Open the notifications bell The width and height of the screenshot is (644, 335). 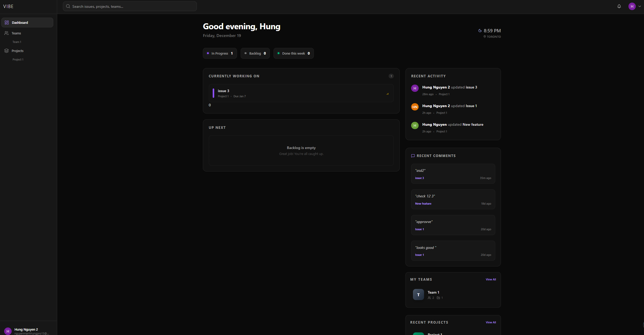coord(619,6)
